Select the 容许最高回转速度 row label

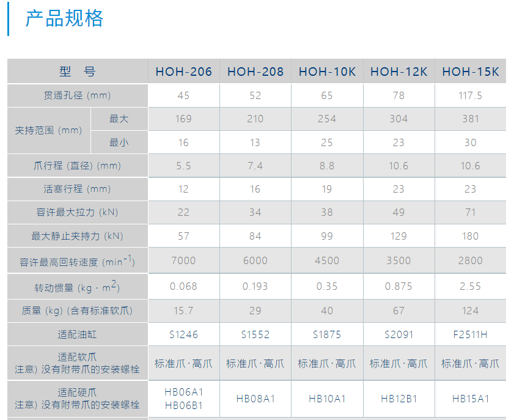pyautogui.click(x=78, y=261)
